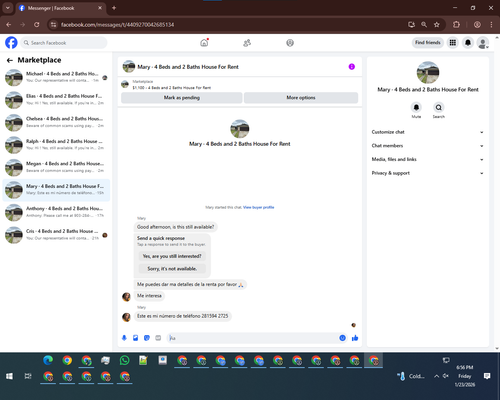Open Cris's house rental conversation
The image size is (500, 400).
[56, 235]
